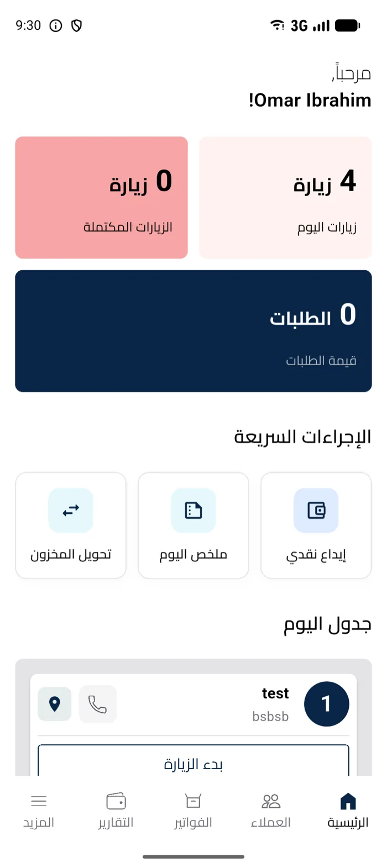387x868 pixels.
Task: Open today's visits card showing 4
Action: click(x=285, y=198)
